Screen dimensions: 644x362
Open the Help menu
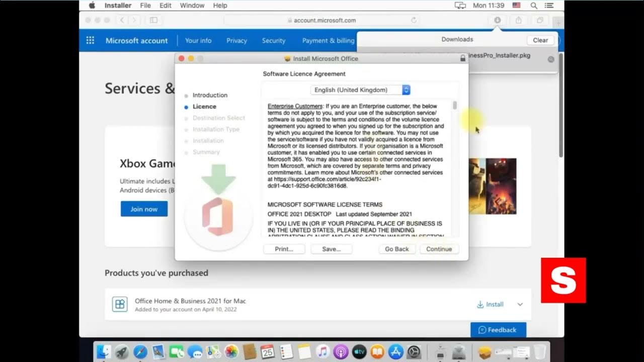pos(220,6)
